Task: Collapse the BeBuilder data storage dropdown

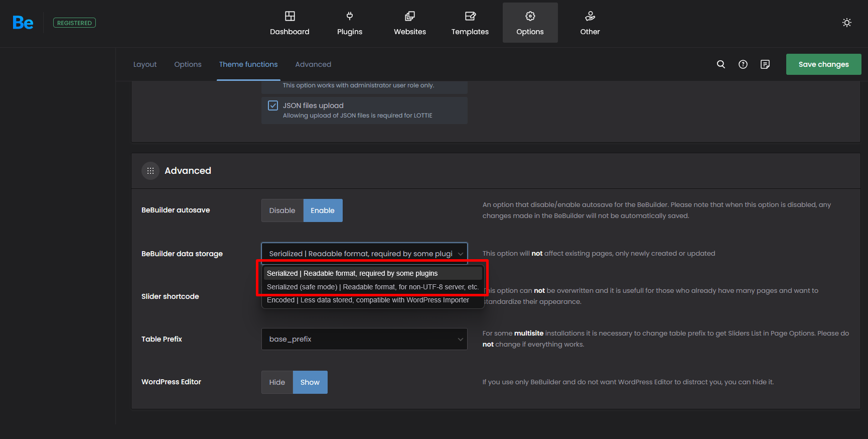Action: pos(364,254)
